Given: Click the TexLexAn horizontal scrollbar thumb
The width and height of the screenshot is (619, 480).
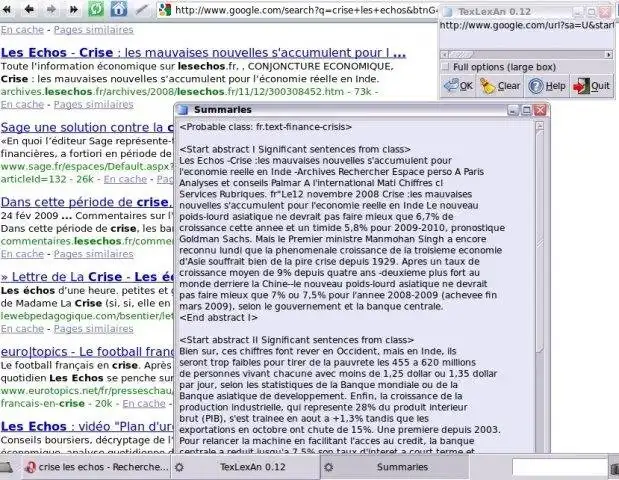Looking at the screenshot, I should [x=460, y=54].
